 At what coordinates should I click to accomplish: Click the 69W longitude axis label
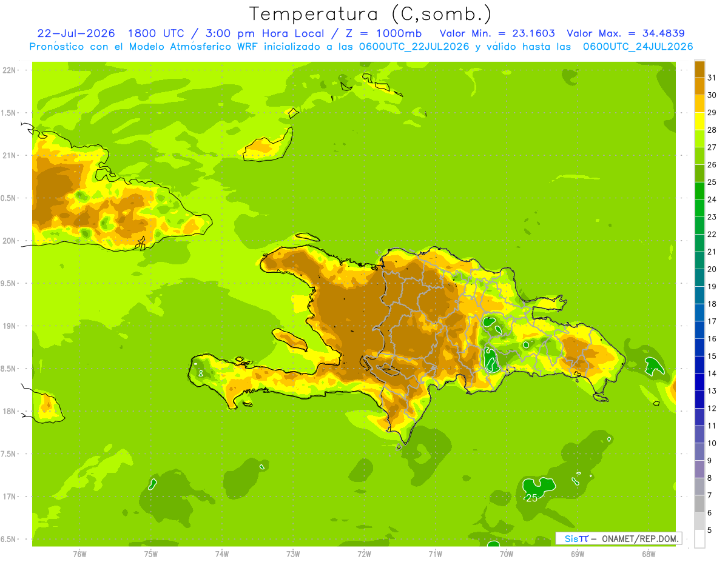coord(578,554)
